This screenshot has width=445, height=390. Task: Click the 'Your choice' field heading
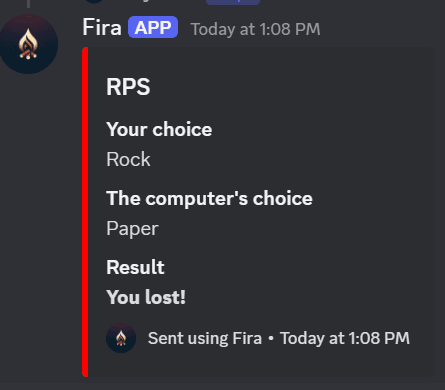click(159, 129)
